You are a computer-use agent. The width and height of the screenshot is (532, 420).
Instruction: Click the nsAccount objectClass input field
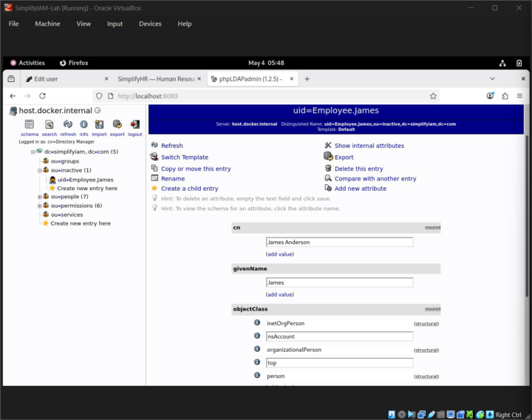(339, 336)
